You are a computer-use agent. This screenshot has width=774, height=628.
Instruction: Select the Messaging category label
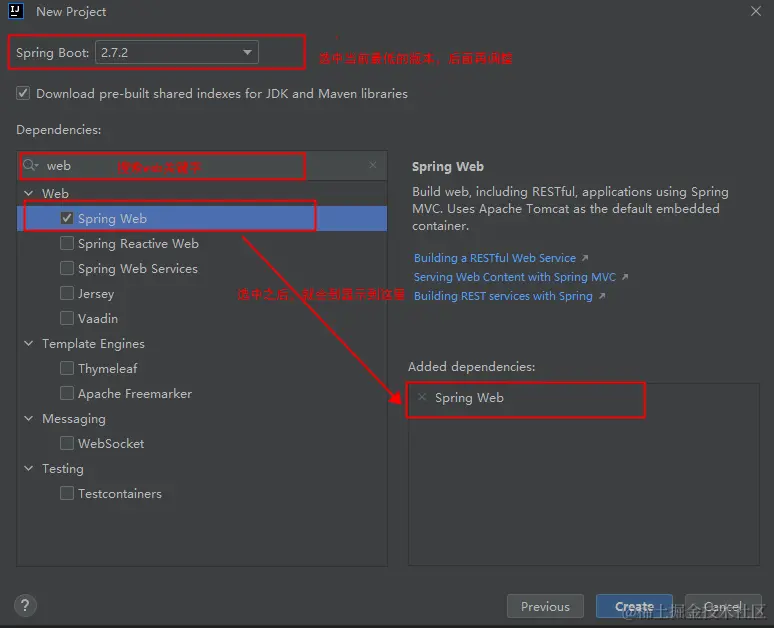tap(74, 419)
